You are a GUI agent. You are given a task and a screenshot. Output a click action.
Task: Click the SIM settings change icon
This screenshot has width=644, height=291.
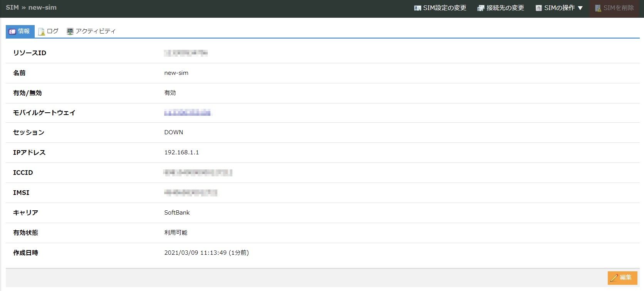pos(417,8)
